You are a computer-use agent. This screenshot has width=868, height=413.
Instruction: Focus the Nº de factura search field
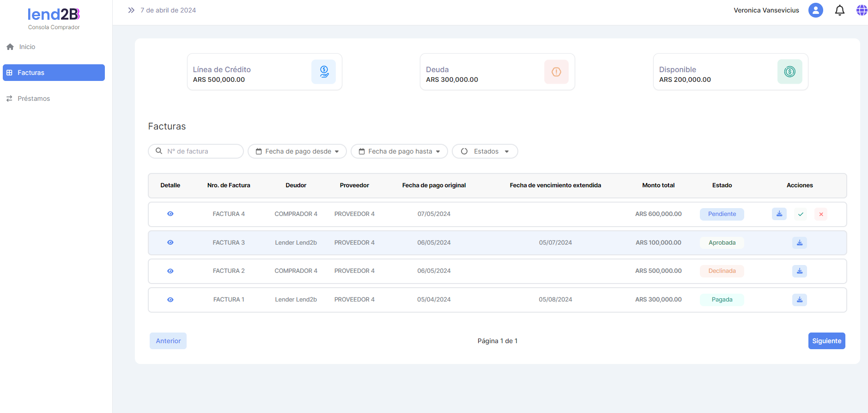(x=201, y=151)
